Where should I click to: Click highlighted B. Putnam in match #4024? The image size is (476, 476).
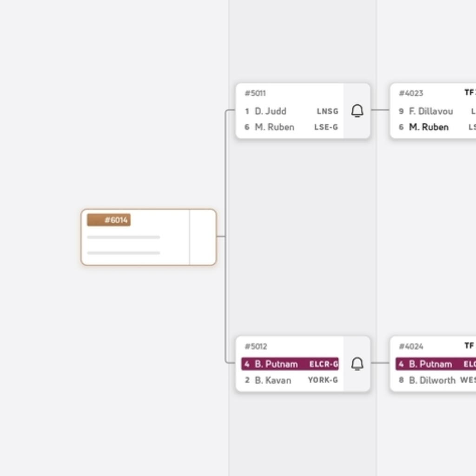[430, 364]
